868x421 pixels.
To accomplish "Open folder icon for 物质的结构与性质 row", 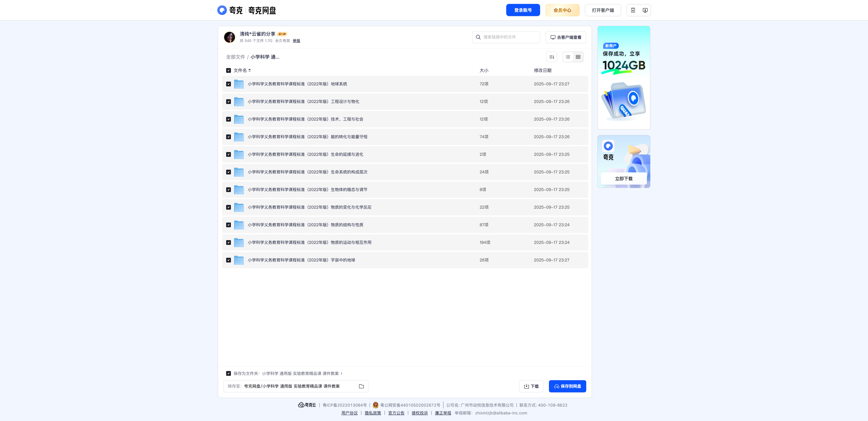I will tap(239, 225).
